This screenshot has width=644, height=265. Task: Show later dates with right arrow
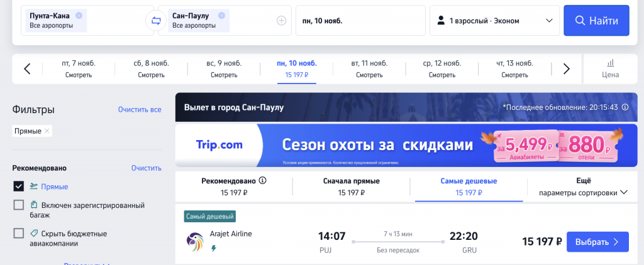(x=567, y=68)
